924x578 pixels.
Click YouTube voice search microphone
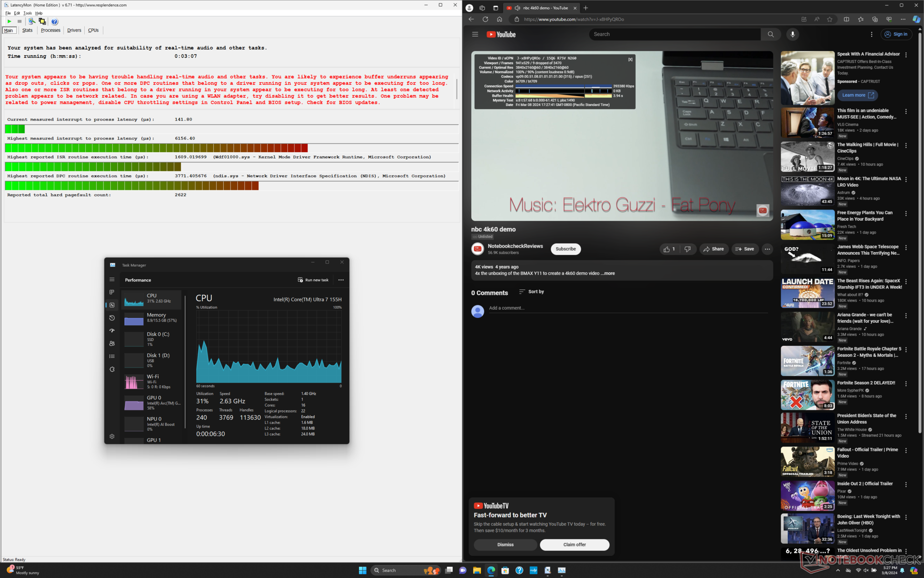[x=793, y=34]
